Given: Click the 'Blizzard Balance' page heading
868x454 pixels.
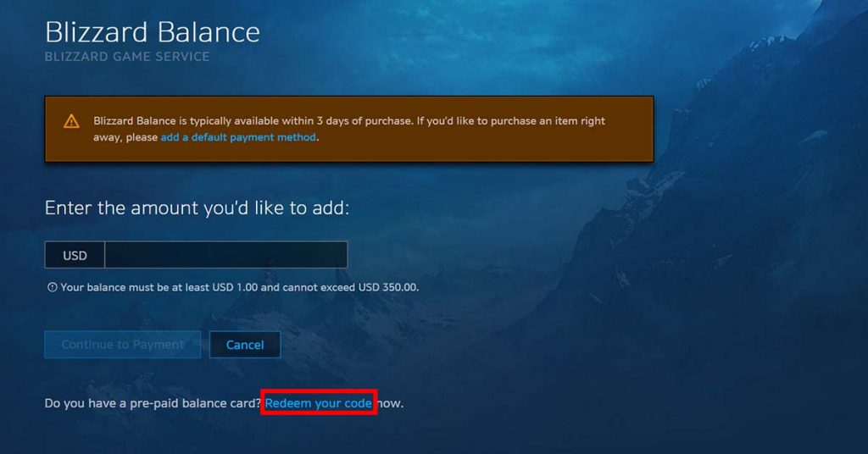Looking at the screenshot, I should (153, 31).
